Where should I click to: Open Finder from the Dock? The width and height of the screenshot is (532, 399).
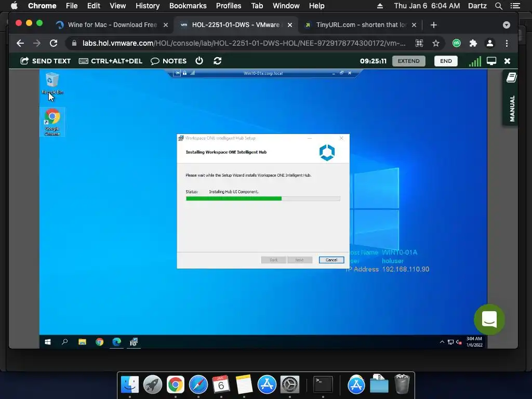[129, 384]
